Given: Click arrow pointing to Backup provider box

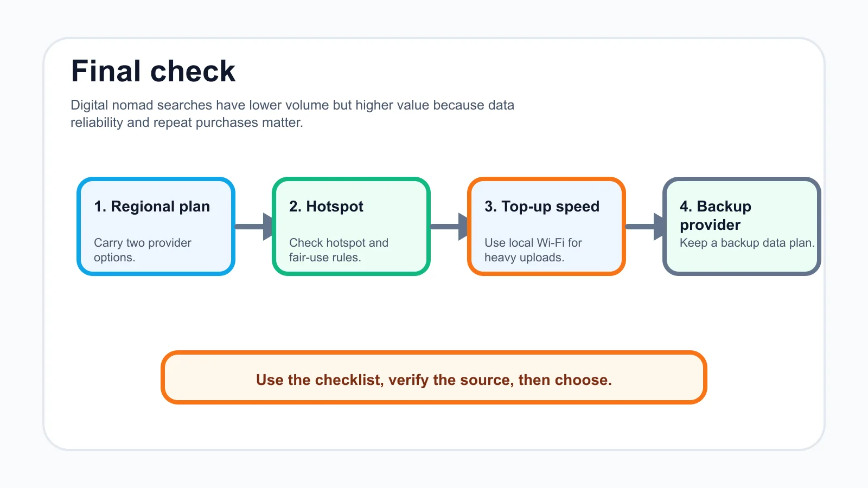Looking at the screenshot, I should pyautogui.click(x=644, y=226).
